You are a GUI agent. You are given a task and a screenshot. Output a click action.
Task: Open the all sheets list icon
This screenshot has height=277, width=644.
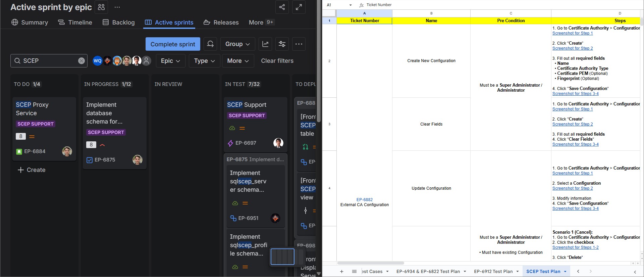(354, 271)
